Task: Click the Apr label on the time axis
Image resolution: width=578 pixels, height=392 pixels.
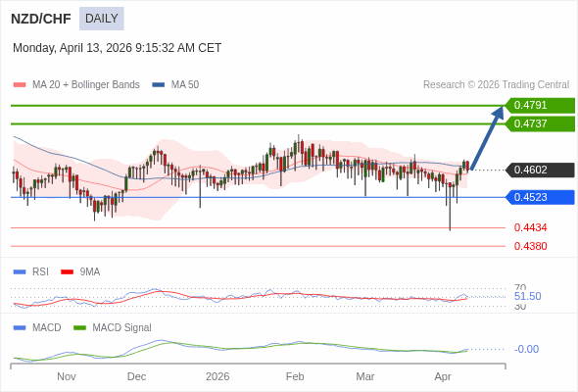Action: coord(443,376)
